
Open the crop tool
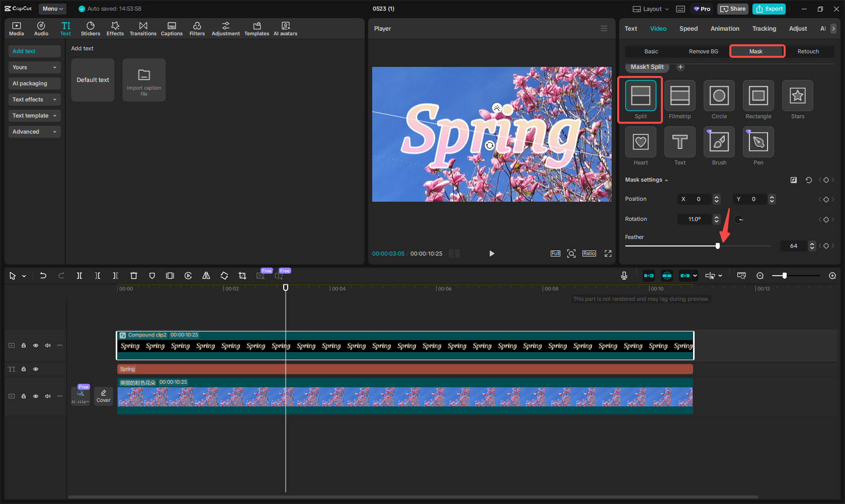242,276
